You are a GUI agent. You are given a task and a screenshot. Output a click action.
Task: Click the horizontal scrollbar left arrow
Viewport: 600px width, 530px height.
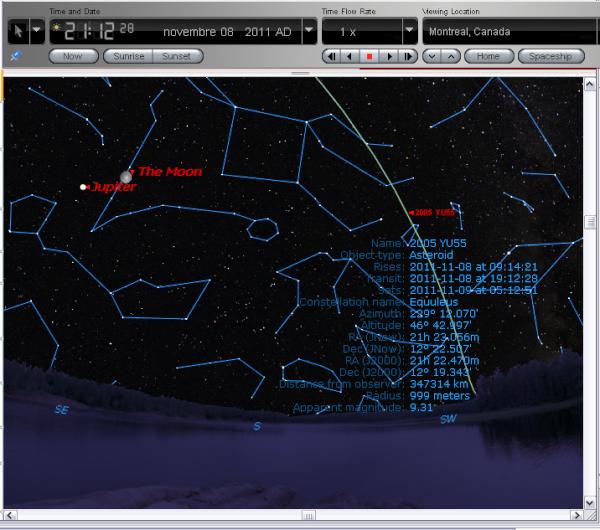(x=10, y=515)
